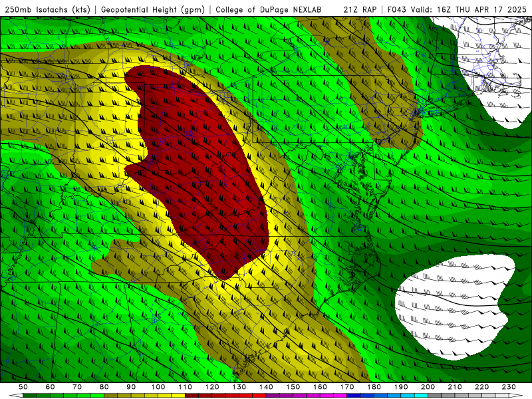Click the 150 label on the color bar
Viewport: 532px width, 399px height.
pyautogui.click(x=293, y=387)
